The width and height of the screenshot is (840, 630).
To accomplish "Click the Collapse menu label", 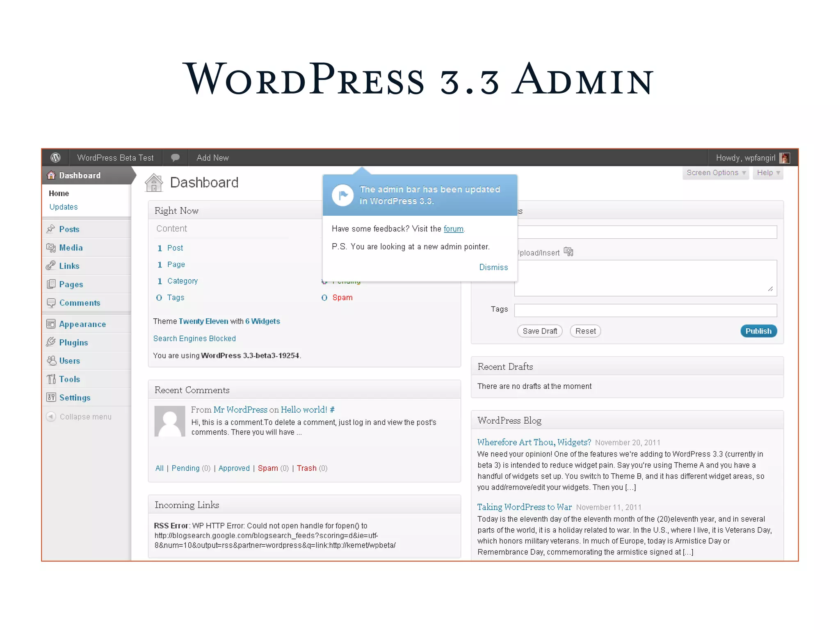I will tap(86, 417).
